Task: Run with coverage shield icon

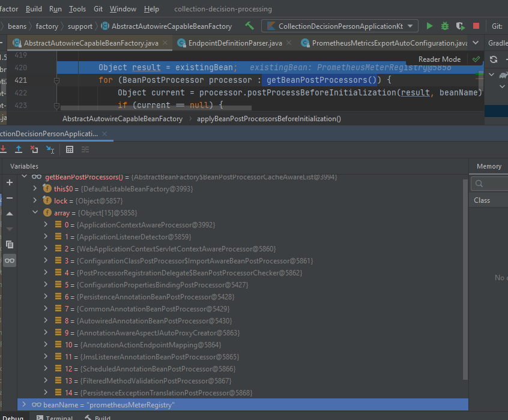Action: (x=461, y=26)
